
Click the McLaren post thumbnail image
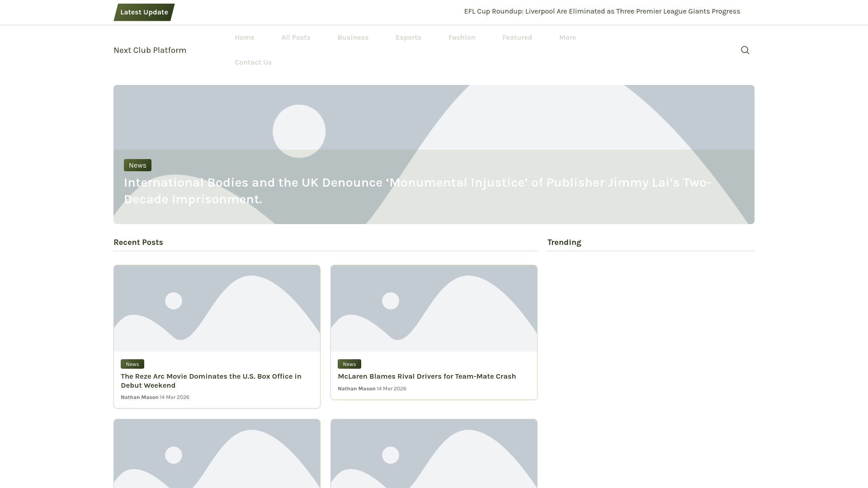434,308
